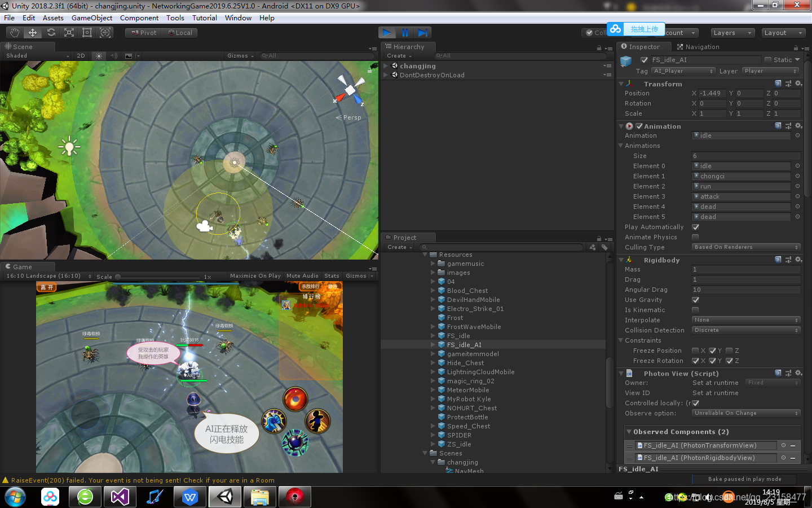
Task: Select the Hand tool in toolbar
Action: (15, 33)
